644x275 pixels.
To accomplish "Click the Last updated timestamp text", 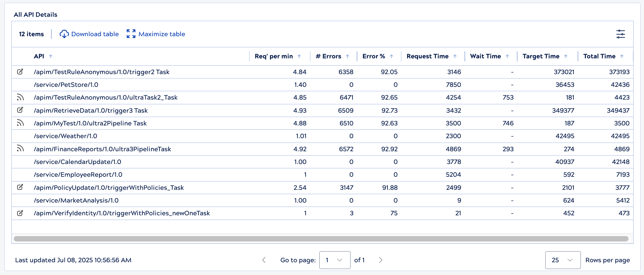I will (73, 260).
